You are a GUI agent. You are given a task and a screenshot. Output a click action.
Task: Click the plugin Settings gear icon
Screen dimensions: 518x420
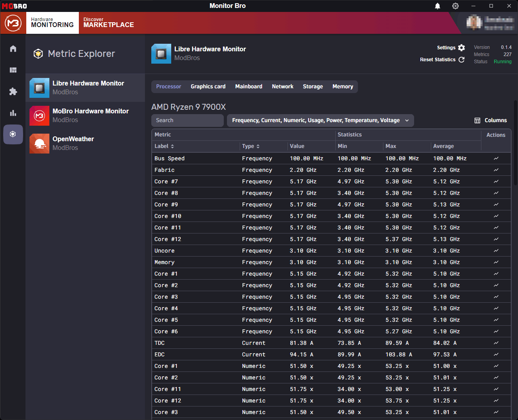[461, 48]
